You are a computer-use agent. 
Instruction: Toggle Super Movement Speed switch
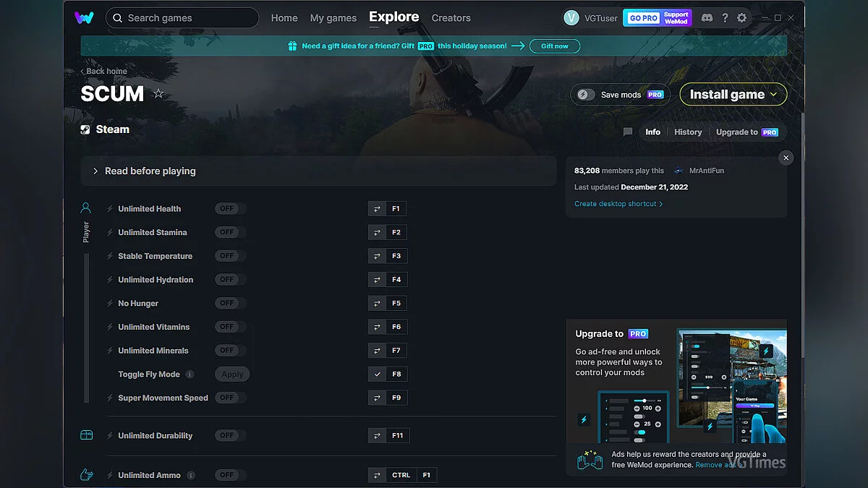click(230, 398)
